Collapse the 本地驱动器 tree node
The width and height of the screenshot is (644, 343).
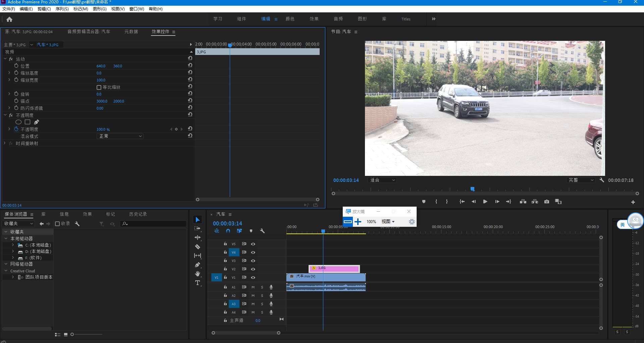click(x=6, y=238)
